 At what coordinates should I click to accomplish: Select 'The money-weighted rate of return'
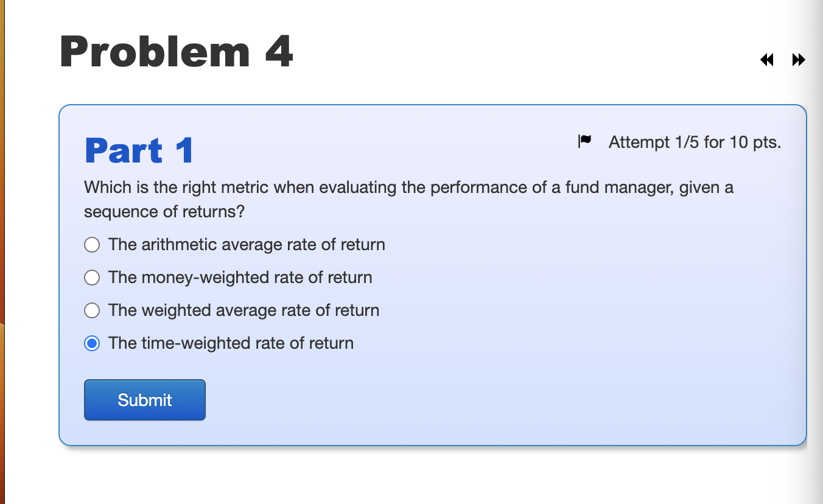[x=91, y=278]
